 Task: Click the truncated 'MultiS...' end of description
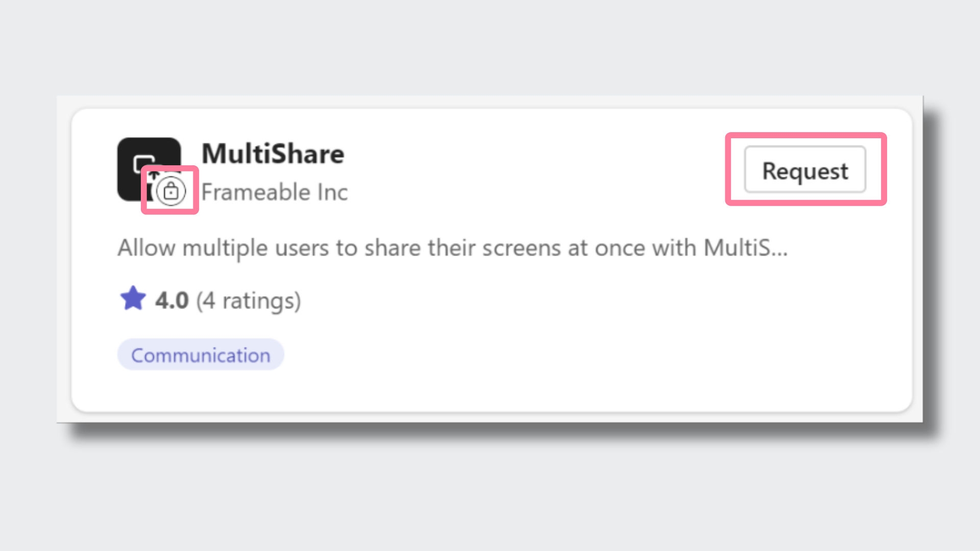745,248
